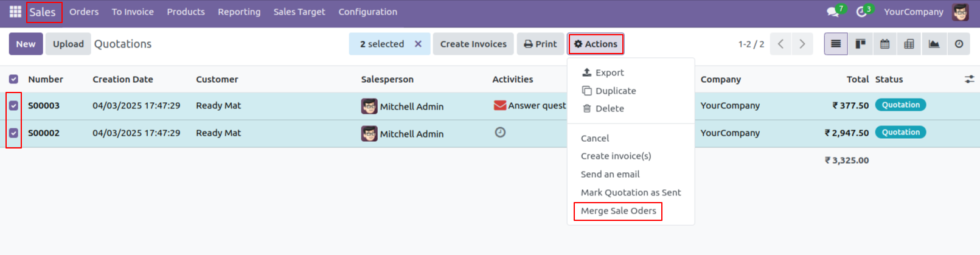
Task: Open optional columns settings
Action: tap(969, 79)
